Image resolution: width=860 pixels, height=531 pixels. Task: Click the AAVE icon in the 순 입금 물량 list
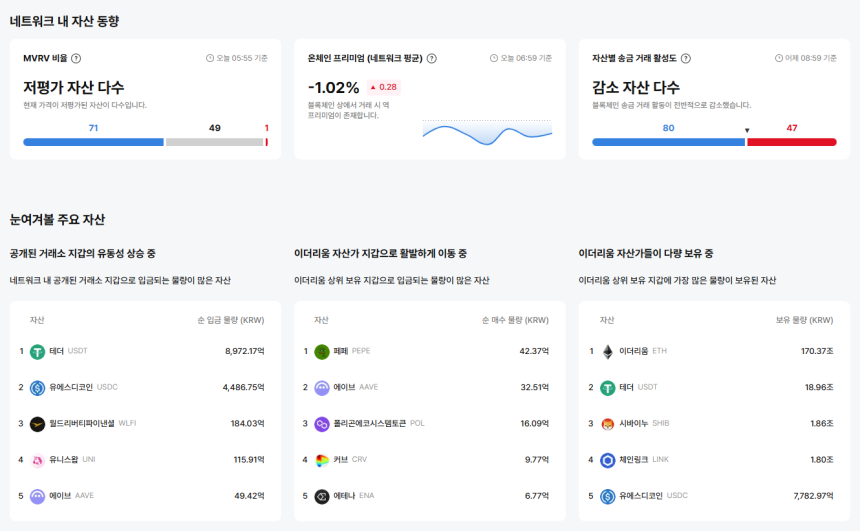pos(37,496)
